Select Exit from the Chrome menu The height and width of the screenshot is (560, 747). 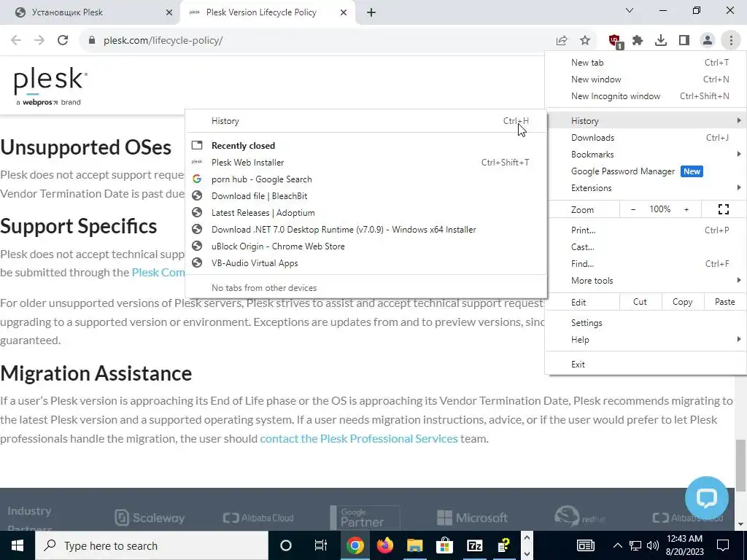tap(646, 365)
